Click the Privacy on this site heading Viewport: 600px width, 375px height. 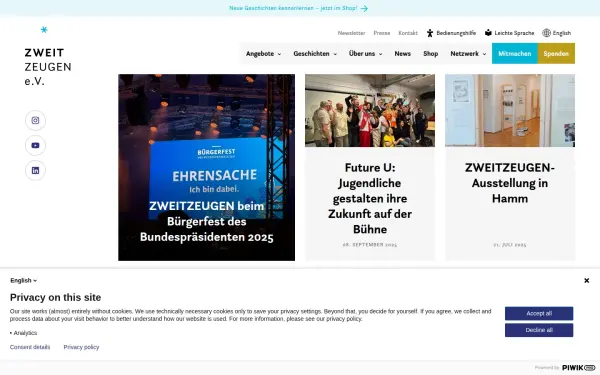click(55, 297)
